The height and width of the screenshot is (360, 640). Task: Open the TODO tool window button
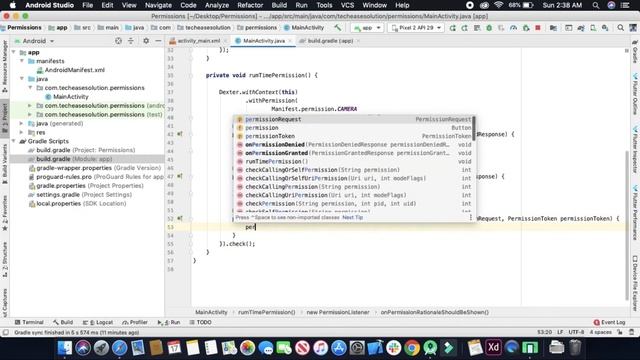pos(200,322)
